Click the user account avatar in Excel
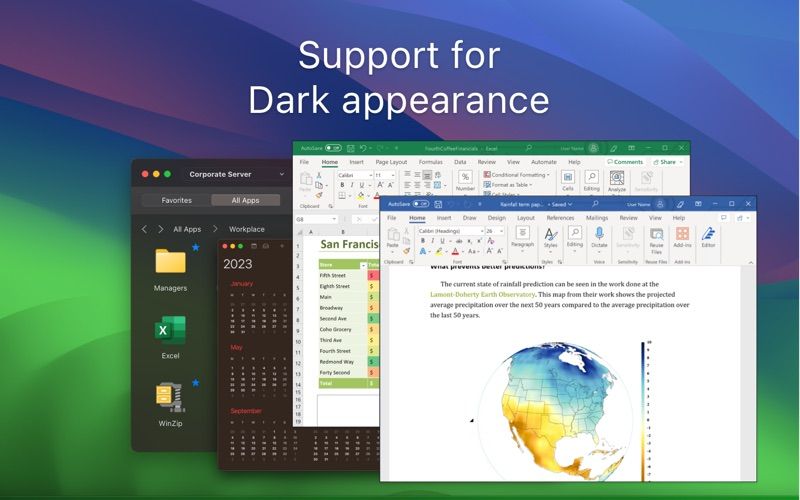Image resolution: width=800 pixels, height=500 pixels. [593, 148]
